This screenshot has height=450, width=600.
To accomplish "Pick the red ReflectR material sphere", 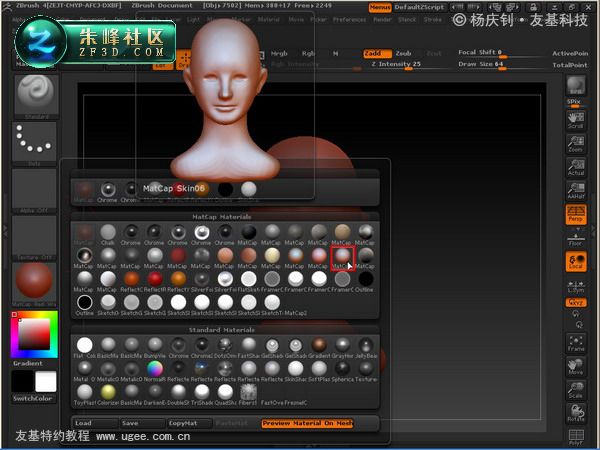I will point(155,282).
